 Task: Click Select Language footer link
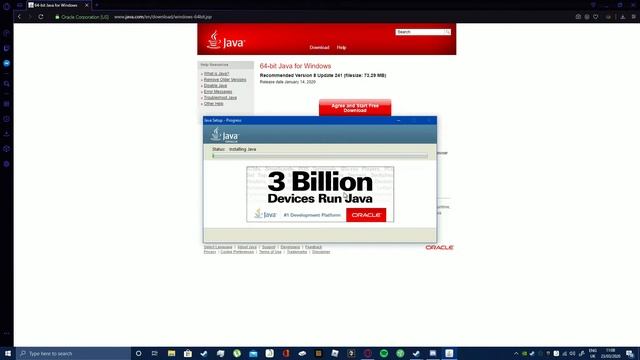tap(218, 247)
